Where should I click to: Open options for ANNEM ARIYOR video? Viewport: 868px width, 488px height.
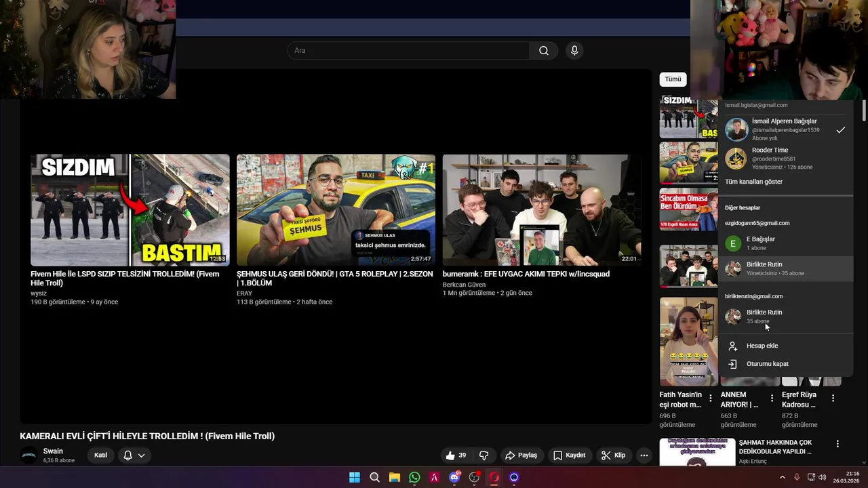point(772,399)
